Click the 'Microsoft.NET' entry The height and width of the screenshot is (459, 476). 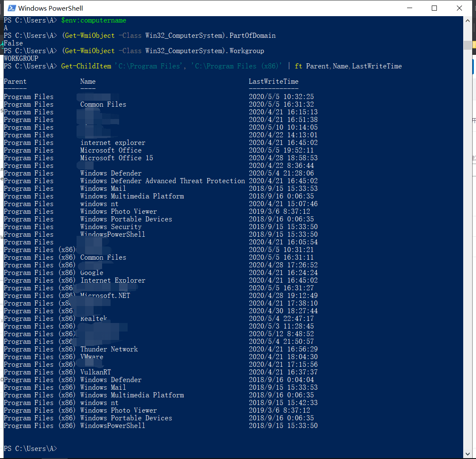point(105,295)
